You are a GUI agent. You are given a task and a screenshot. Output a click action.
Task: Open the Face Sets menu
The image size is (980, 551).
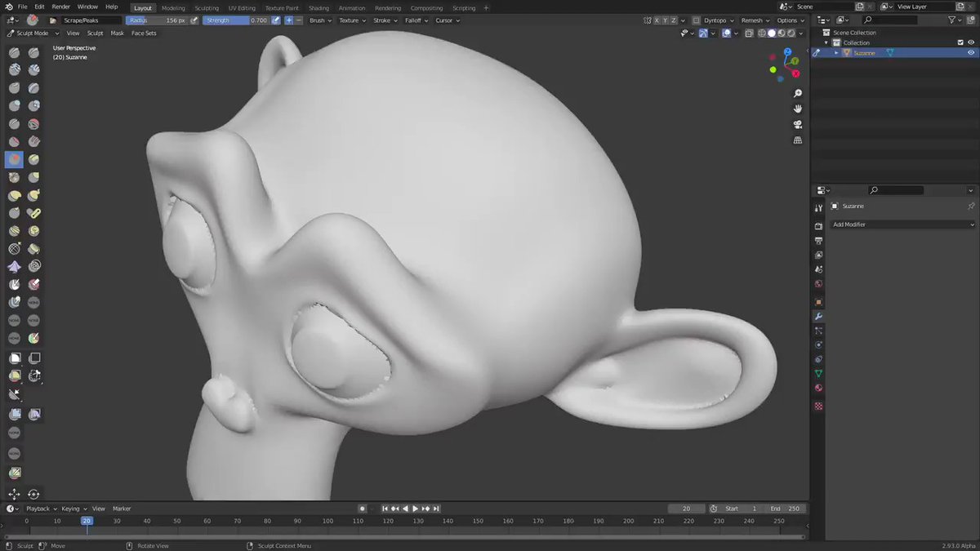[144, 33]
